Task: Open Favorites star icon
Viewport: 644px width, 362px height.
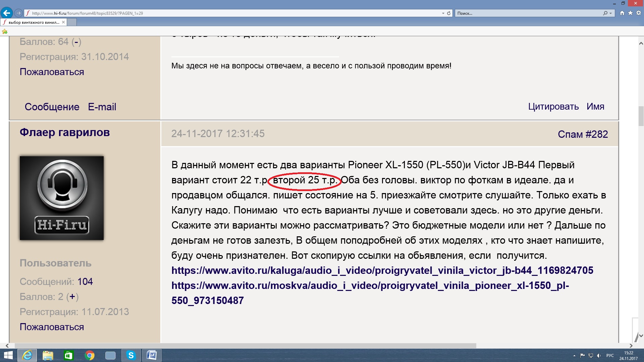Action: [630, 13]
